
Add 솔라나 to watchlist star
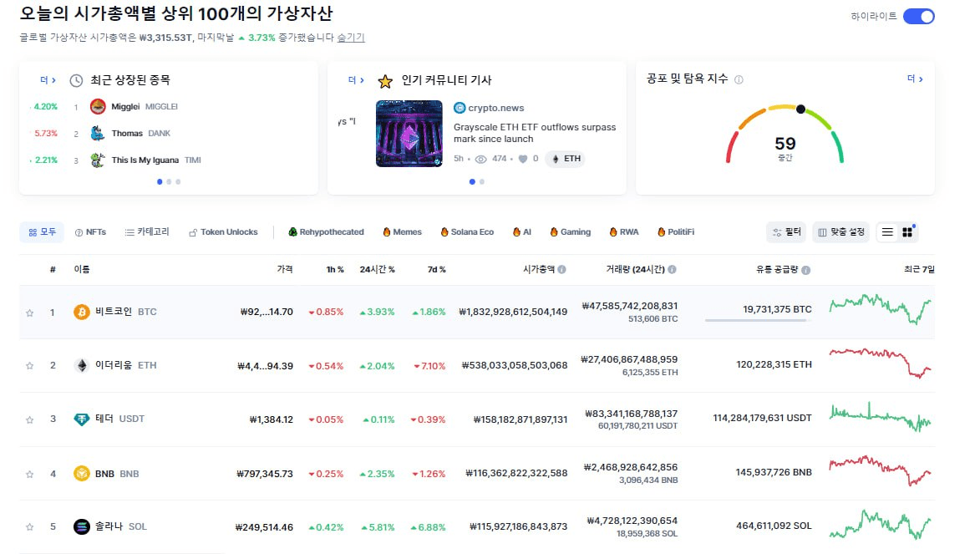point(29,527)
